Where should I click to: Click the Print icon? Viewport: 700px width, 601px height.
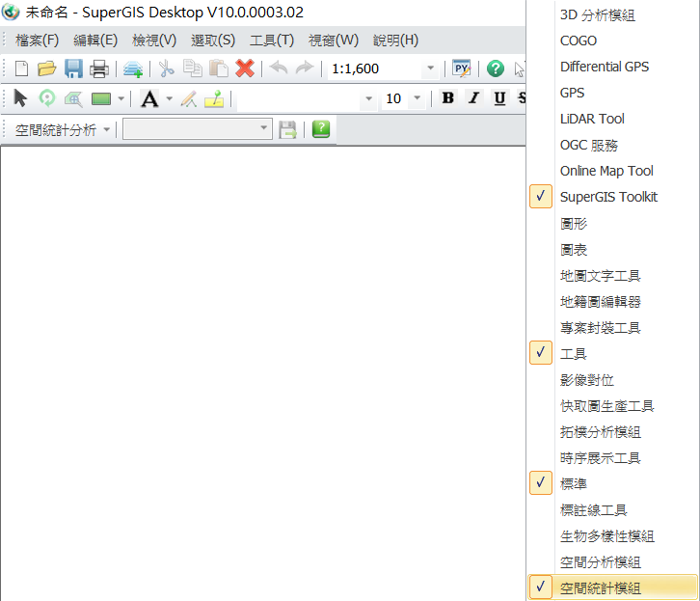pos(99,68)
